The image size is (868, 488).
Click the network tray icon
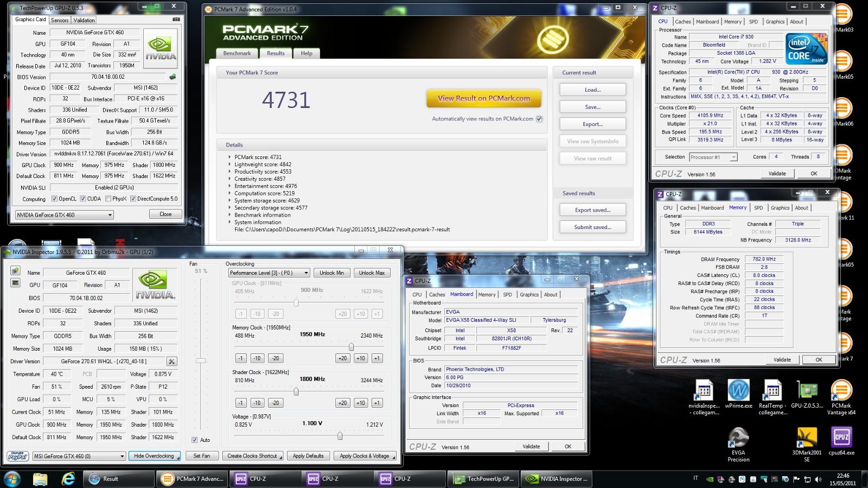tap(807, 479)
